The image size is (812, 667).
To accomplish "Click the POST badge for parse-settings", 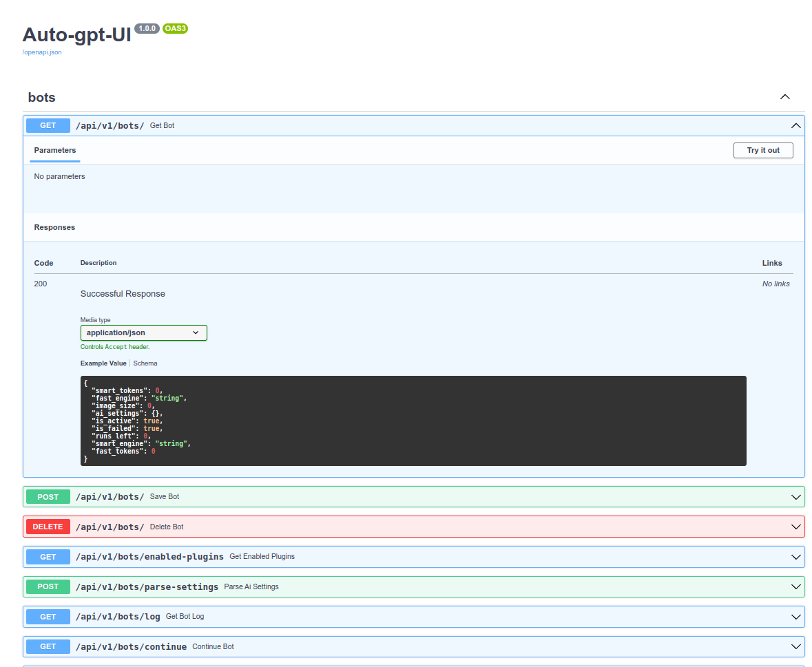I will click(48, 586).
